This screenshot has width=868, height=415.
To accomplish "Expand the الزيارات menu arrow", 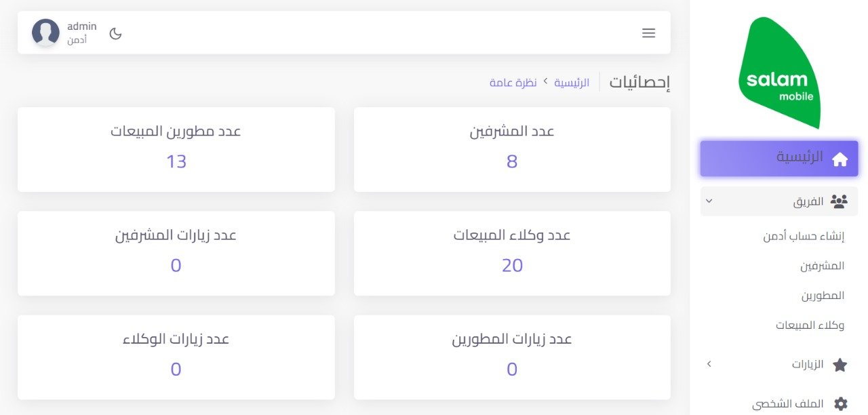I will tap(709, 364).
